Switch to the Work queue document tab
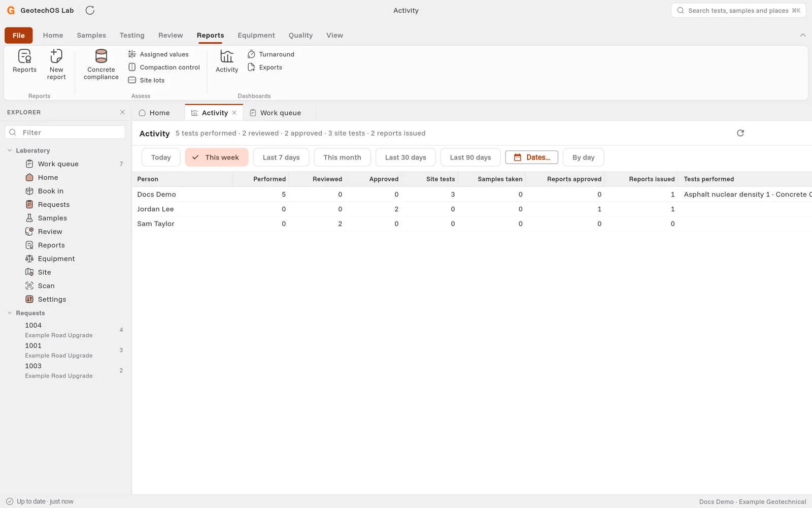812x508 pixels. click(279, 113)
